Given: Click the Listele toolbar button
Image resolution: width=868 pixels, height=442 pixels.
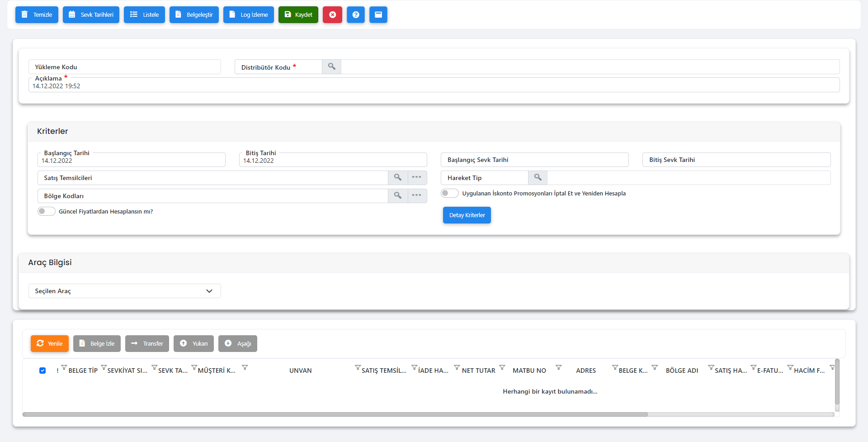Looking at the screenshot, I should click(x=144, y=14).
